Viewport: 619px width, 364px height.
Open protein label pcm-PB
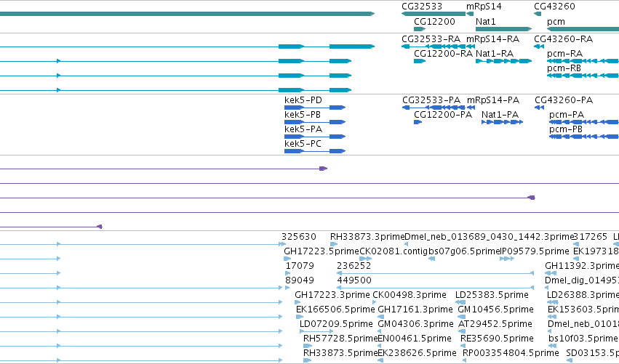[x=566, y=130]
